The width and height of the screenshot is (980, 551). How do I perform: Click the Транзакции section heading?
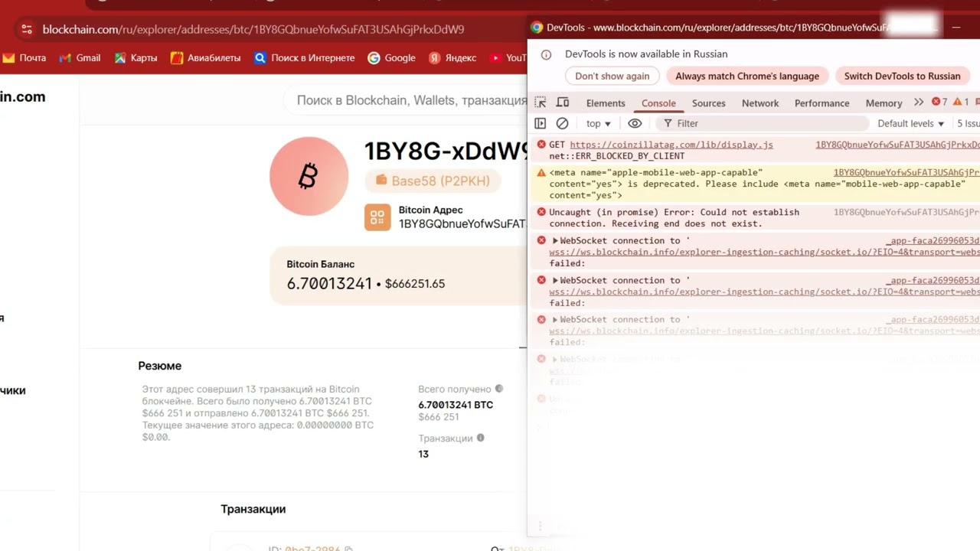tap(253, 509)
